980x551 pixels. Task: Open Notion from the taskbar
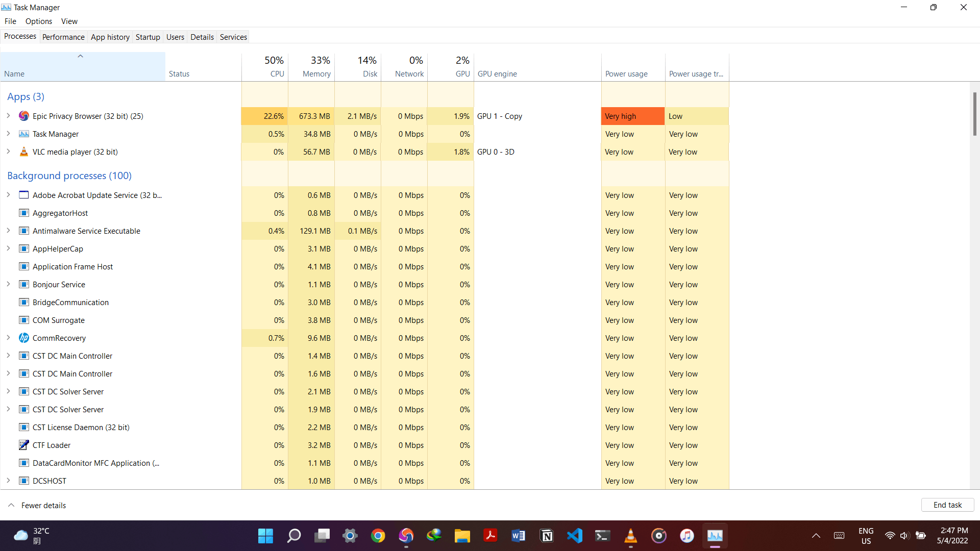[547, 536]
